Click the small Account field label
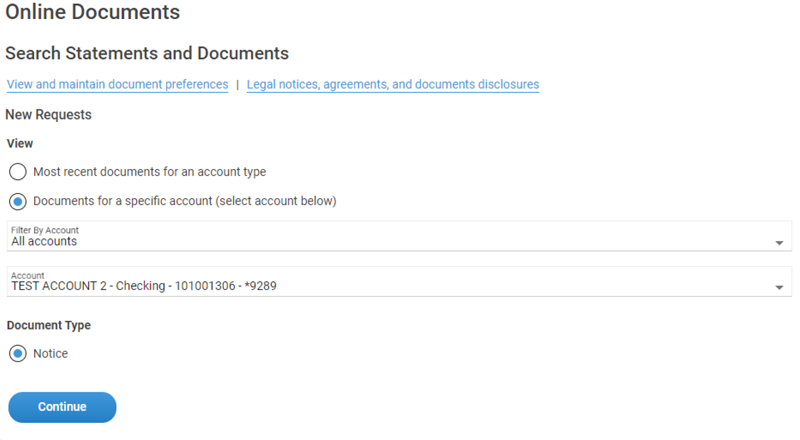Viewport: 800px width, 440px height. click(27, 275)
